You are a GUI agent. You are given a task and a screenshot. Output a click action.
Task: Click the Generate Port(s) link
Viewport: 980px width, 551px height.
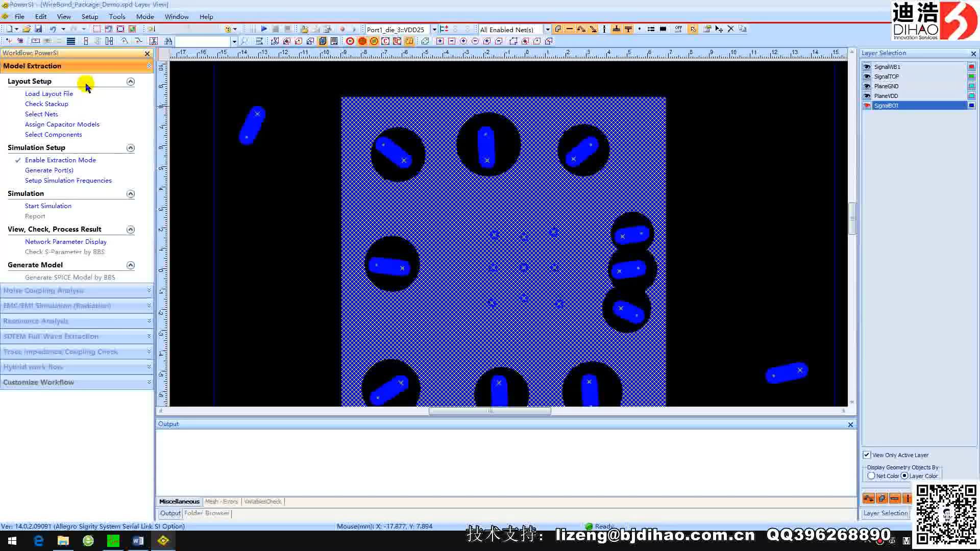tap(49, 170)
